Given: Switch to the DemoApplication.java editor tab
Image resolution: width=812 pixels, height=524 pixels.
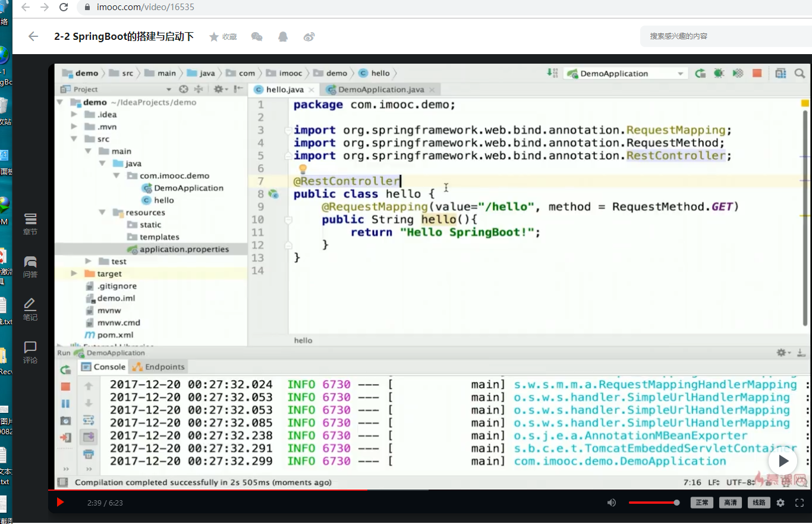Looking at the screenshot, I should 381,89.
